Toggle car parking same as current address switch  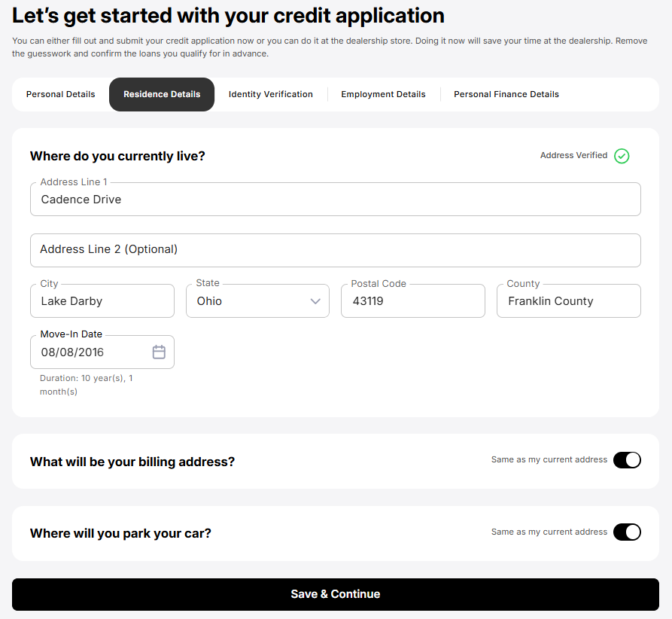click(x=627, y=532)
